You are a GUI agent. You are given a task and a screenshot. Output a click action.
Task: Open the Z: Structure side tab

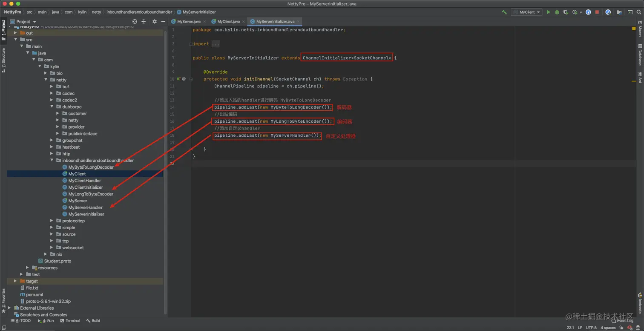3,60
